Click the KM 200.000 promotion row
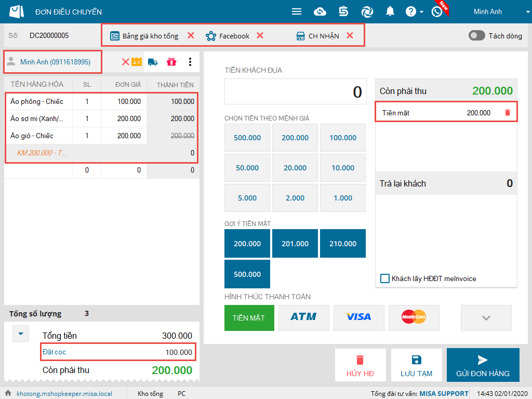 (x=102, y=153)
